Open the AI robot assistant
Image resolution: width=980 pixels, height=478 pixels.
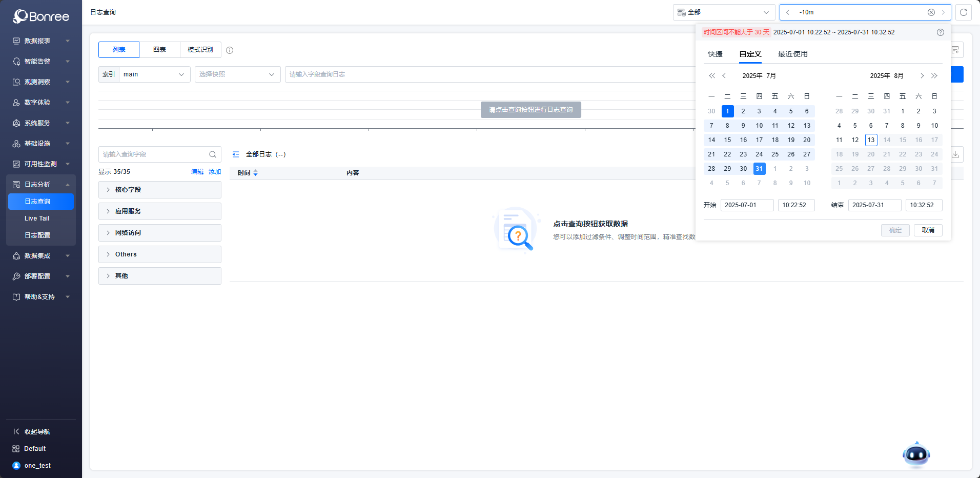tap(916, 454)
